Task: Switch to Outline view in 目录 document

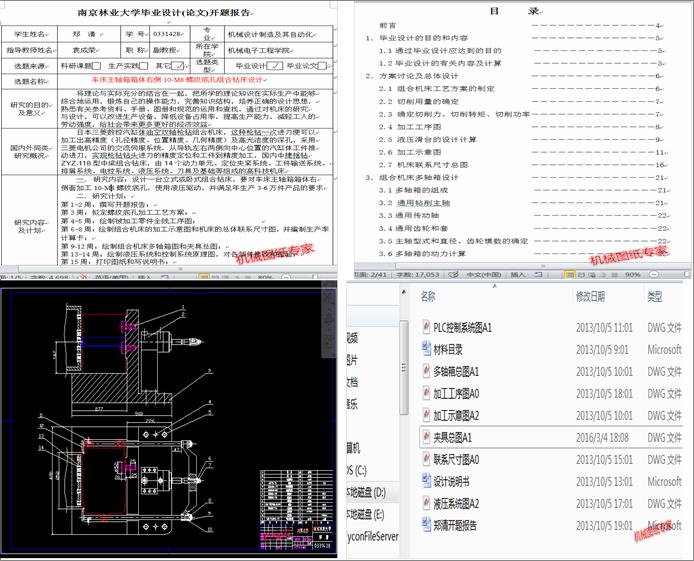Action: point(602,275)
